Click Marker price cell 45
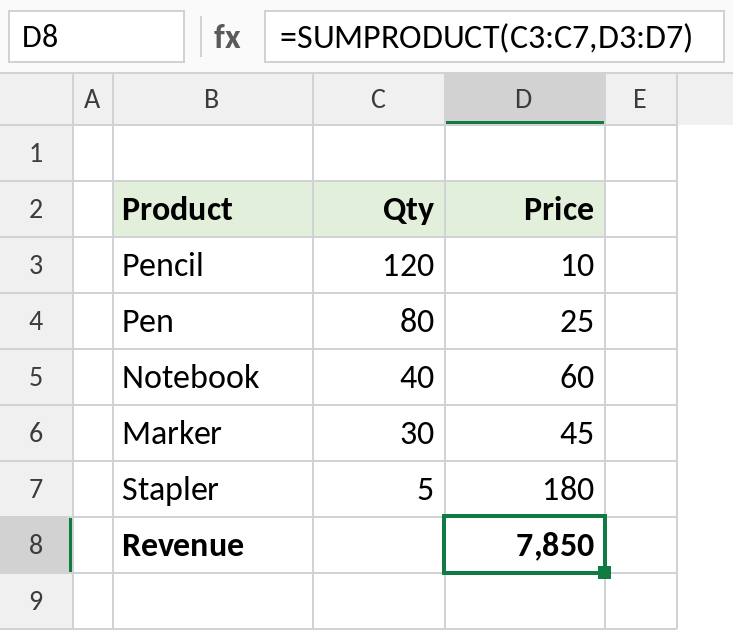This screenshot has height=630, width=734. pyautogui.click(x=525, y=433)
